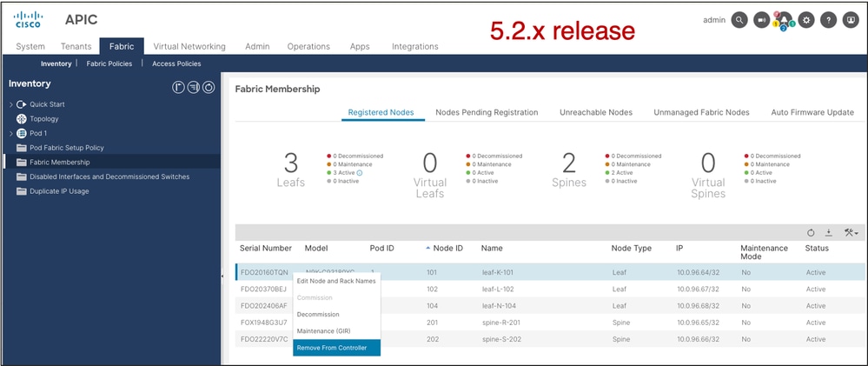
Task: Click the announcements megaphone icon
Action: click(762, 21)
